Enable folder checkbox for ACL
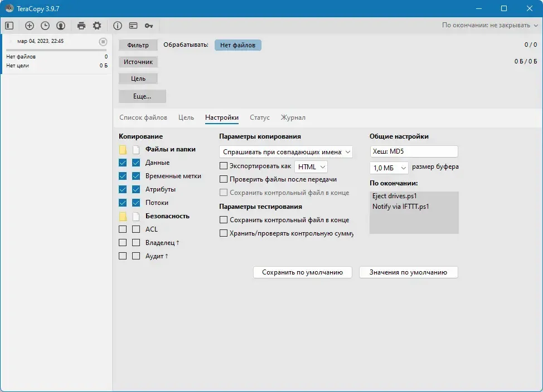This screenshot has width=543, height=392. [x=123, y=229]
